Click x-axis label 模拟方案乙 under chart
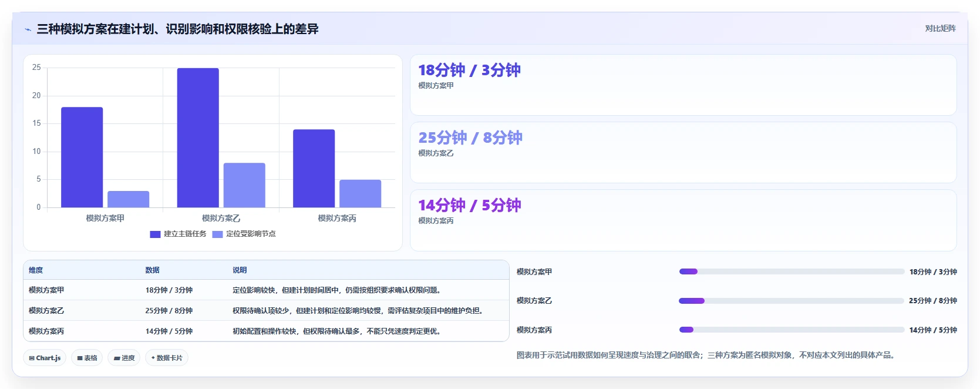 tap(221, 218)
